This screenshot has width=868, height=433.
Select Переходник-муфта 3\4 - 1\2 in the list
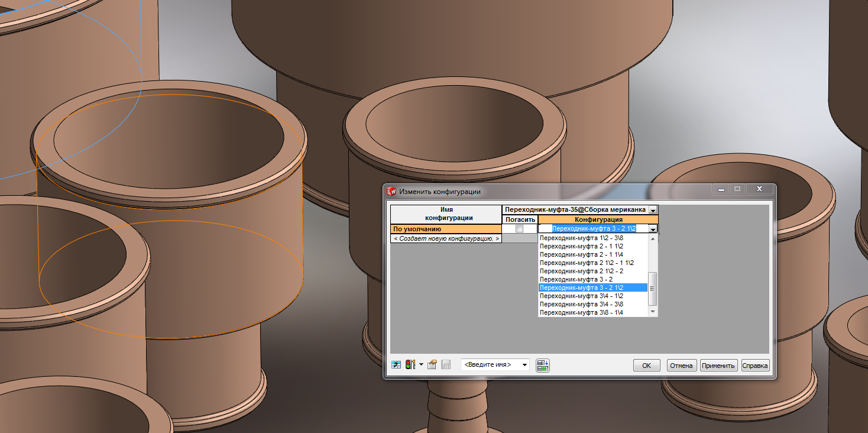[x=593, y=296]
